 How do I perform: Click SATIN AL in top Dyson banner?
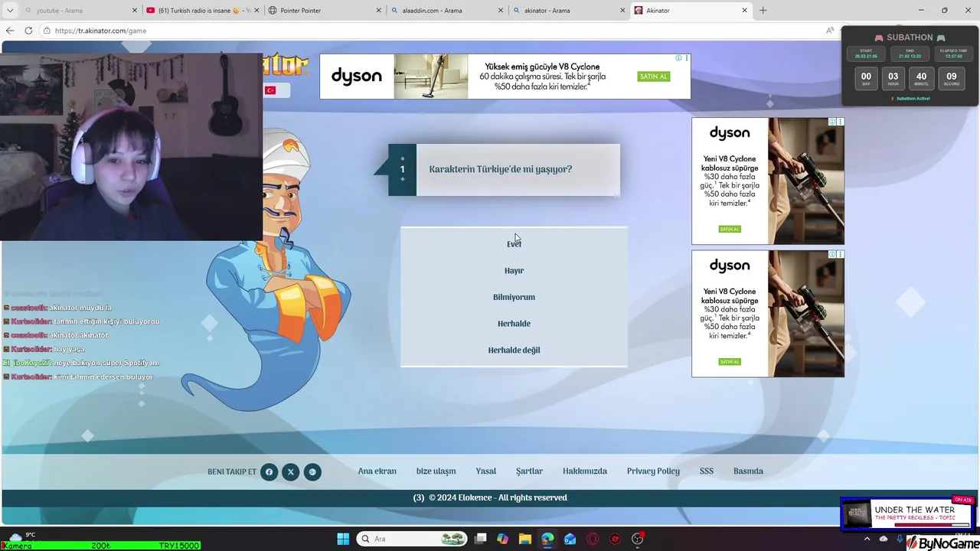click(x=654, y=77)
